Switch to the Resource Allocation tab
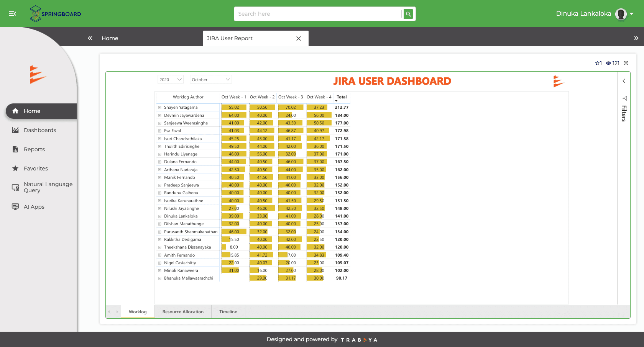The height and width of the screenshot is (347, 644). pyautogui.click(x=183, y=312)
